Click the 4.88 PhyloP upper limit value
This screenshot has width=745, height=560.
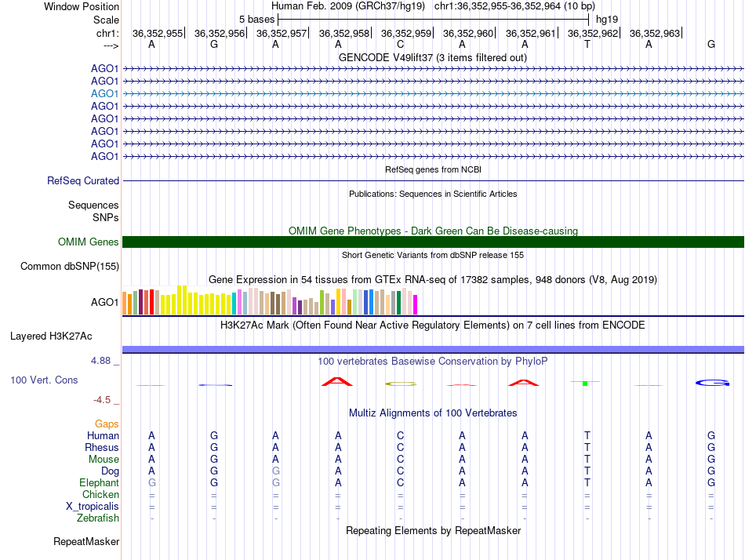pyautogui.click(x=100, y=361)
